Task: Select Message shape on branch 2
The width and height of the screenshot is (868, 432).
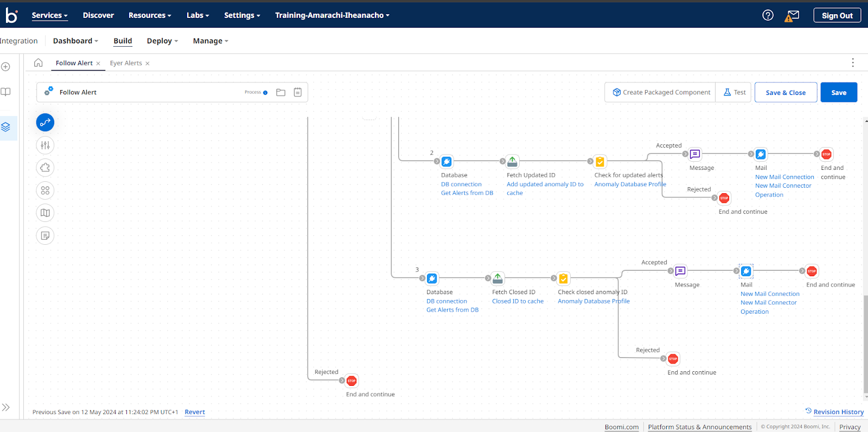Action: pos(695,154)
